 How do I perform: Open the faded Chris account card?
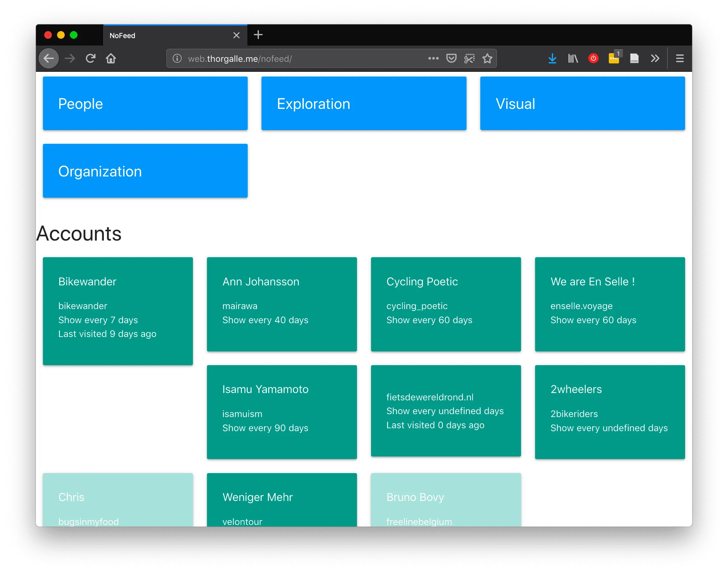tap(118, 500)
